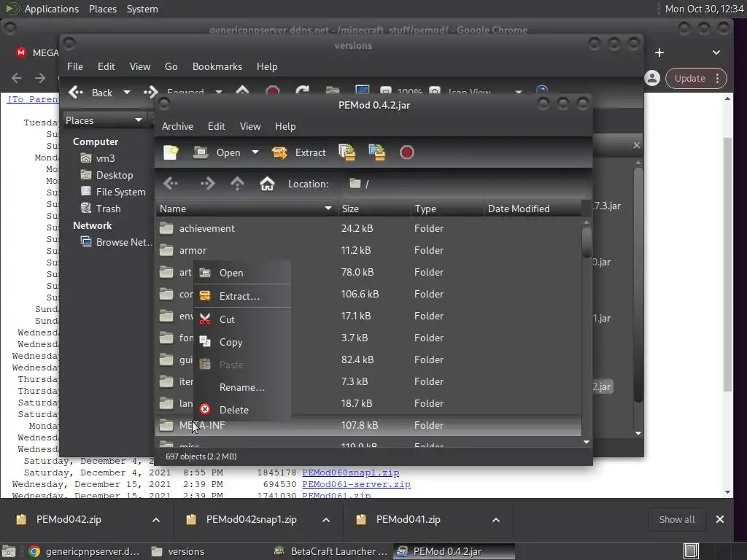Close the versions window side pane
The image size is (747, 560).
click(636, 145)
